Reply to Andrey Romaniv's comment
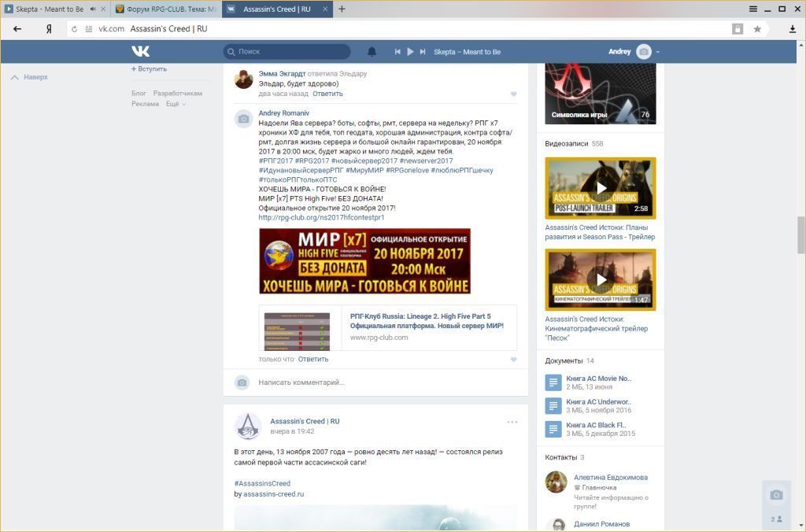Image resolution: width=806 pixels, height=532 pixels. 313,360
